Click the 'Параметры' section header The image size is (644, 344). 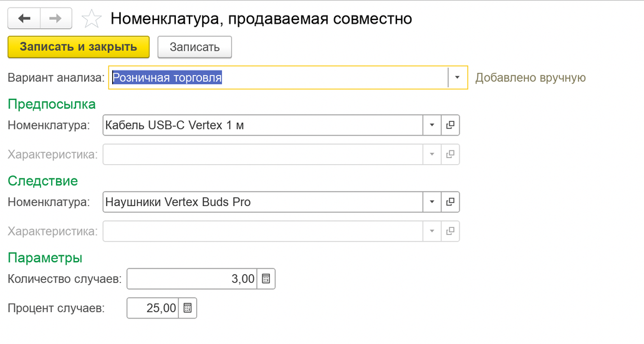45,258
